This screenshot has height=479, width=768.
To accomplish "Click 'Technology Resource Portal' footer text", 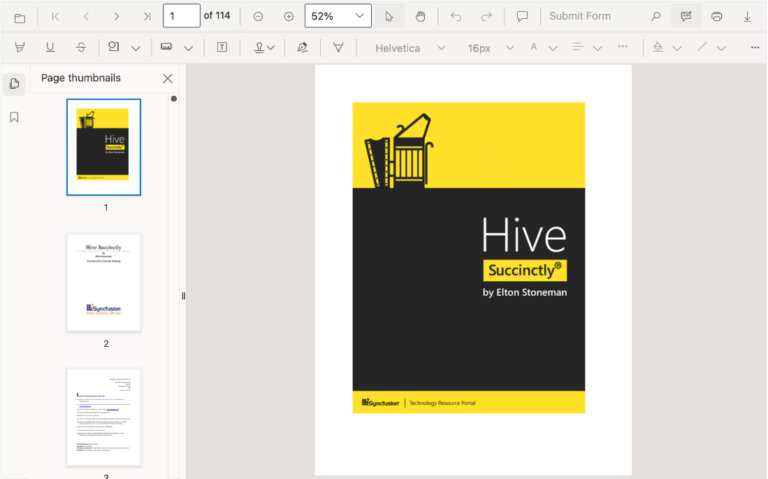I will (x=442, y=403).
